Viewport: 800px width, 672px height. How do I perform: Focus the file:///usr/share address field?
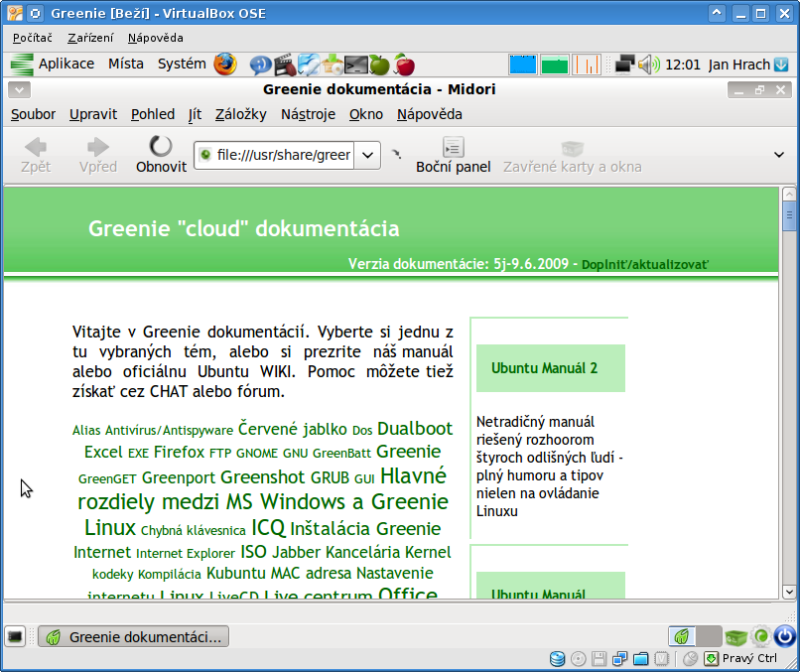pos(275,155)
